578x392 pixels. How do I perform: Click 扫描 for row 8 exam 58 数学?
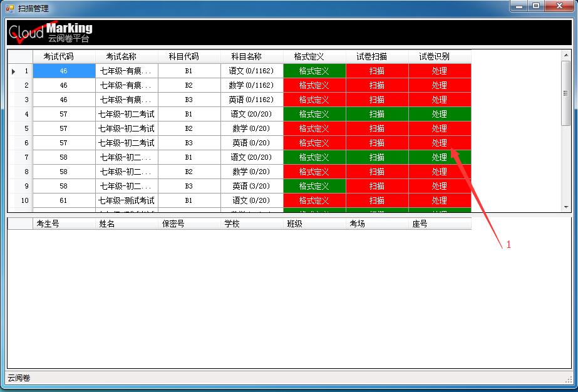(x=378, y=172)
